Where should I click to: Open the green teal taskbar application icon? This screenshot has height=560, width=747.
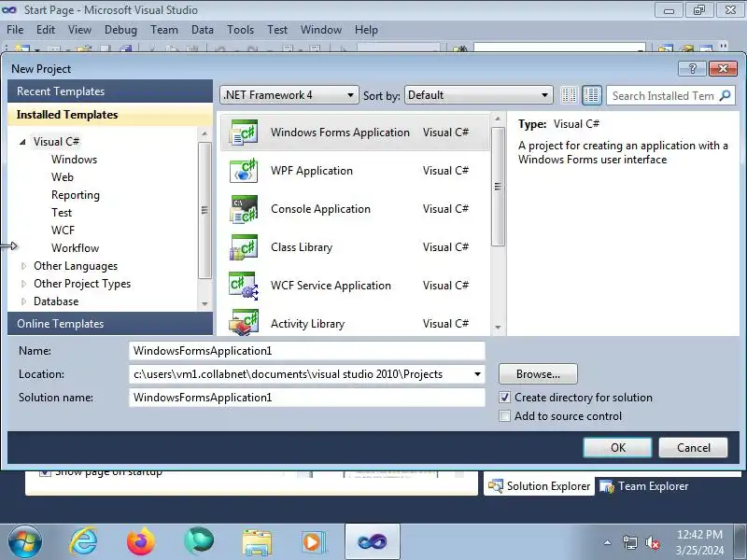tap(199, 541)
